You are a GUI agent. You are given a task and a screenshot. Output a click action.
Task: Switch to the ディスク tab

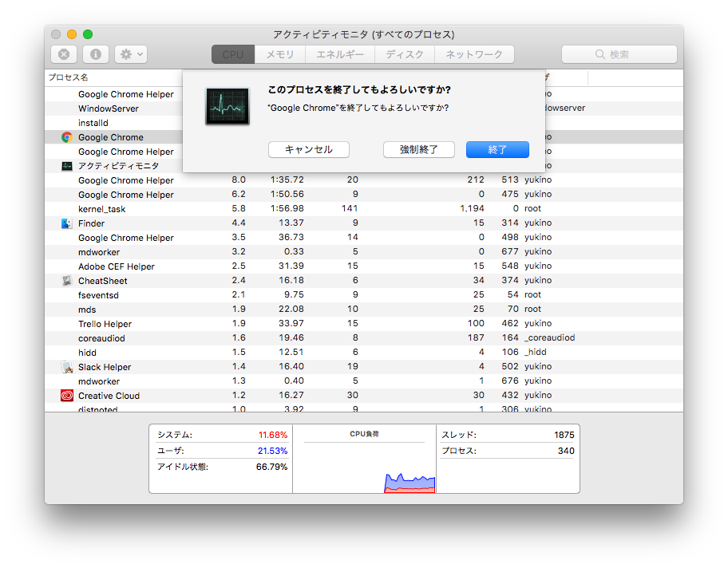point(405,54)
